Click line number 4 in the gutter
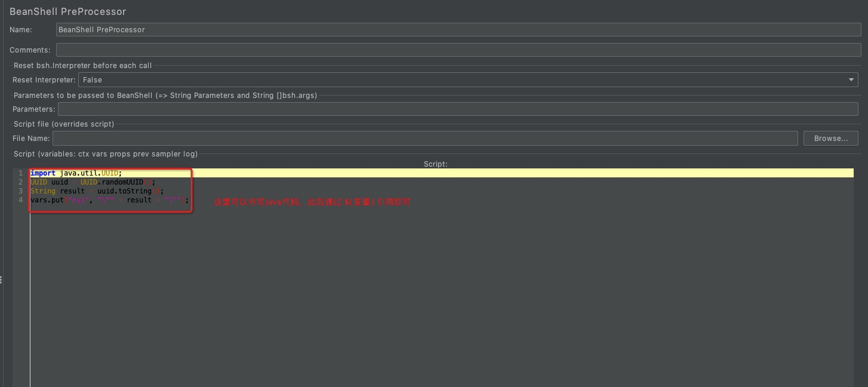The image size is (868, 387). click(x=20, y=200)
